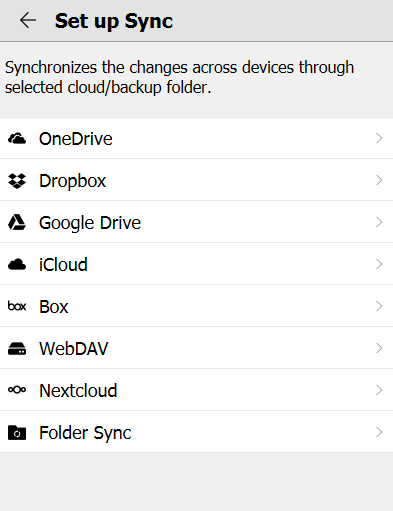Open the Box chevron arrow
The width and height of the screenshot is (393, 511).
(x=379, y=306)
